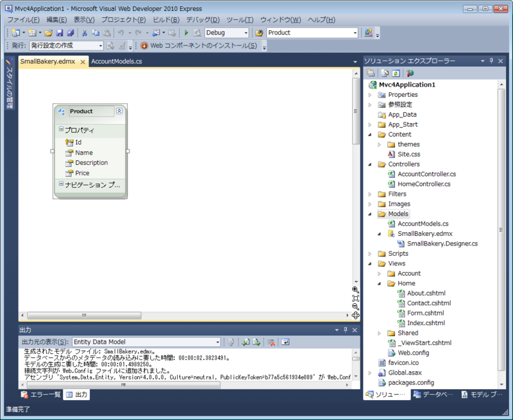Select the Description property in Product entity
This screenshot has height=420, width=513.
click(91, 163)
